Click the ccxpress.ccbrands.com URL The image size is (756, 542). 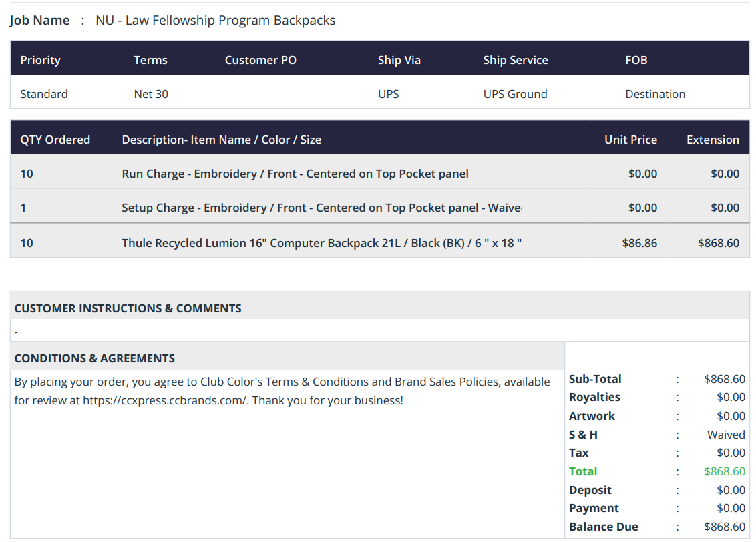click(x=165, y=401)
